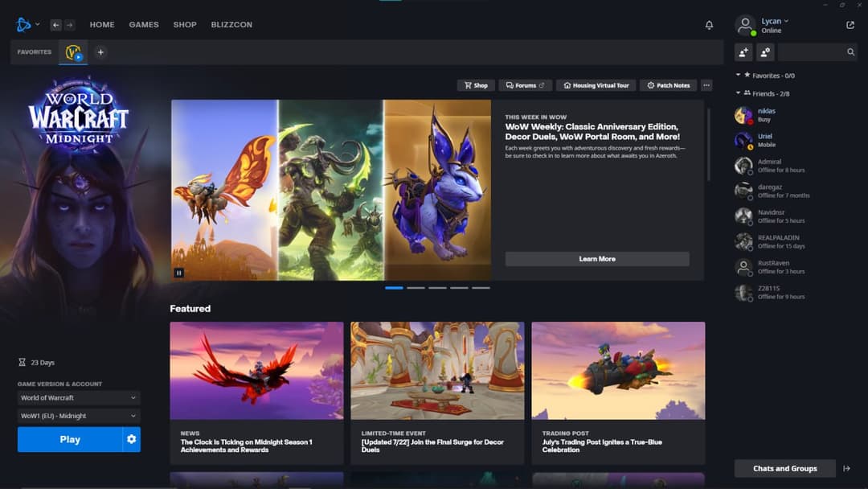Select the last carousel indicator

[x=481, y=288]
